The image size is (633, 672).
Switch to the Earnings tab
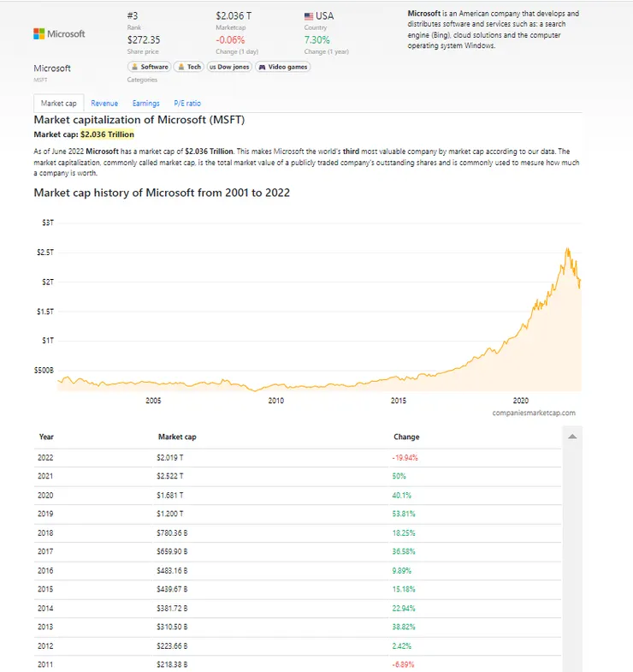[146, 104]
